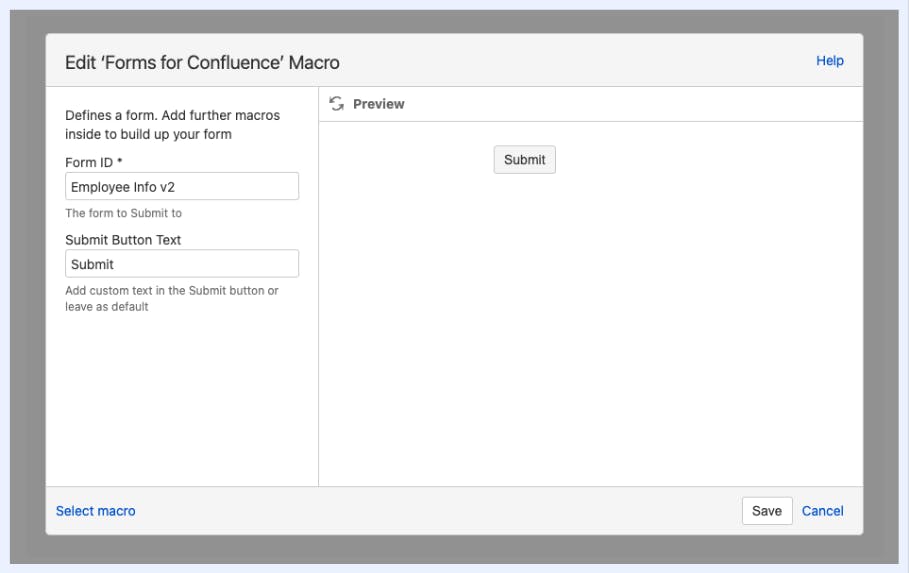Click the Form ID input field

click(182, 186)
